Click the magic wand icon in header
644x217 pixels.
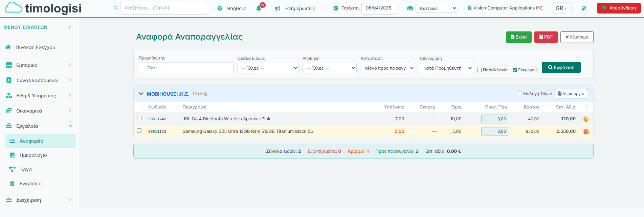[584, 8]
